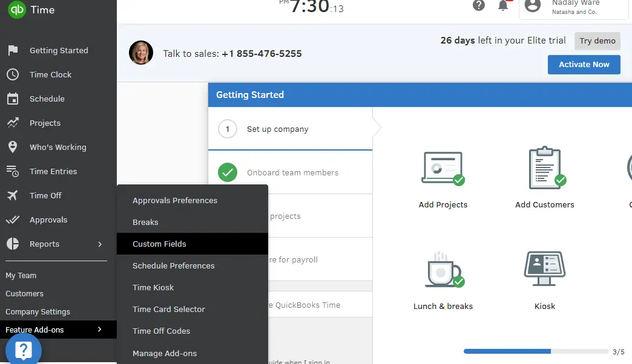Click the Getting Started progress bar
The width and height of the screenshot is (632, 364).
[x=535, y=351]
